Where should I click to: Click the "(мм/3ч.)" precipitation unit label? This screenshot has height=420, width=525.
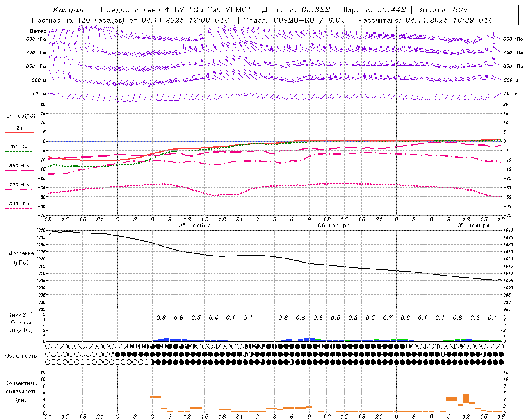click(x=21, y=315)
